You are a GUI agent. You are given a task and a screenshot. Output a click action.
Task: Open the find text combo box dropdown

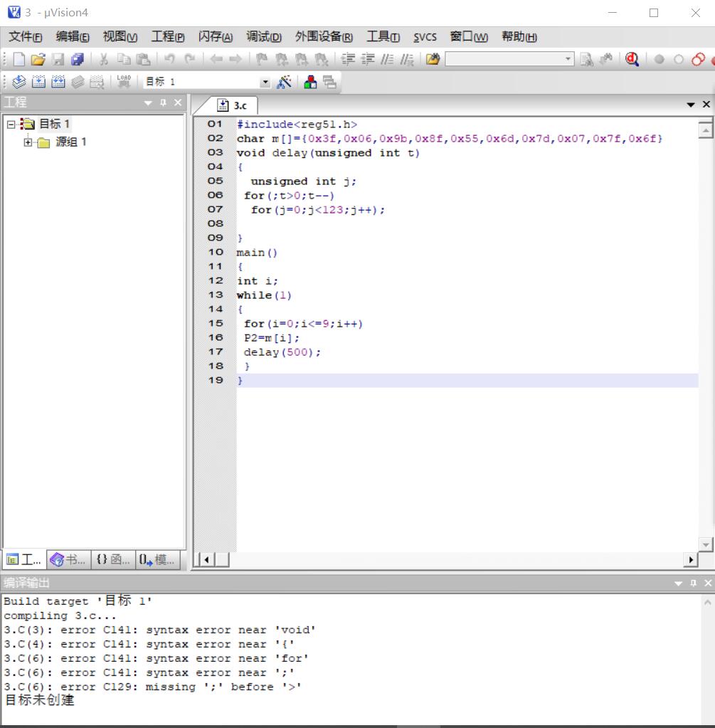[568, 59]
